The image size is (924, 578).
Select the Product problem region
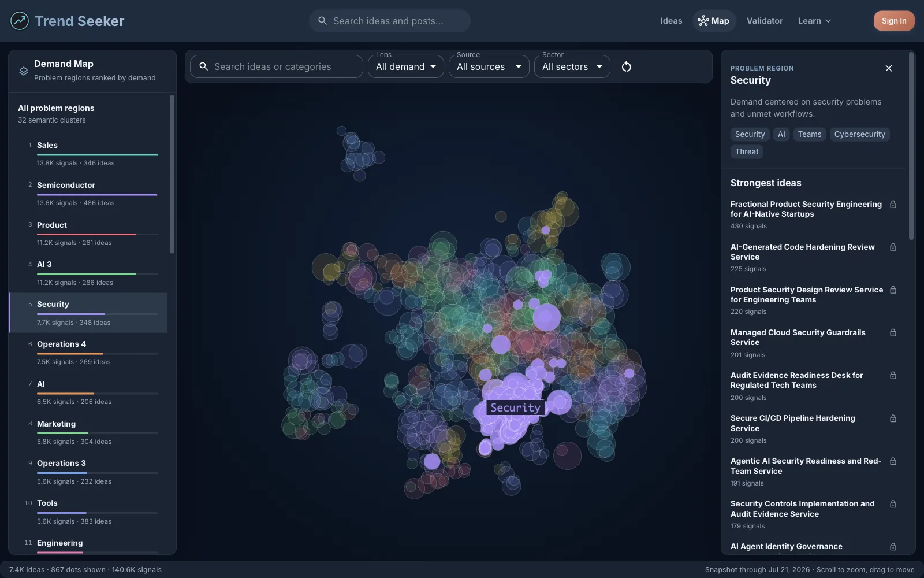pyautogui.click(x=89, y=234)
